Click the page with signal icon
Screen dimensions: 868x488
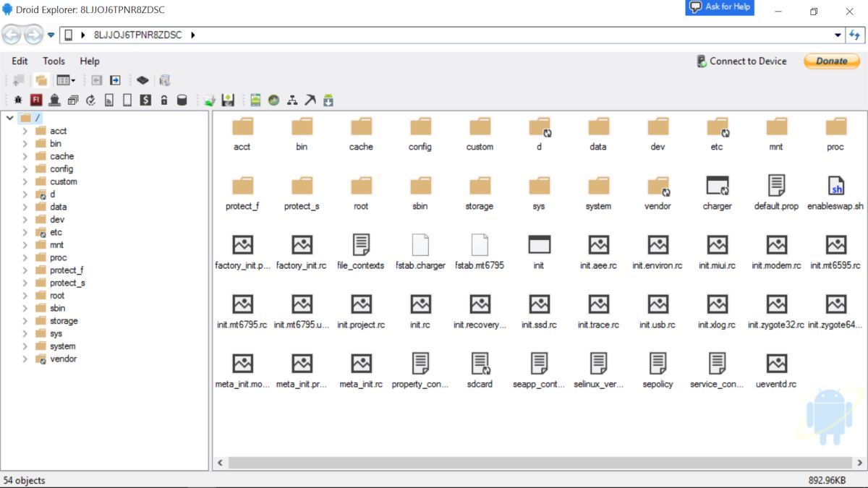109,100
